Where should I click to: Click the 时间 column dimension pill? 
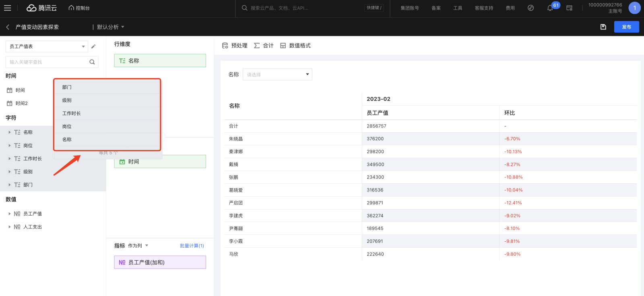[160, 162]
